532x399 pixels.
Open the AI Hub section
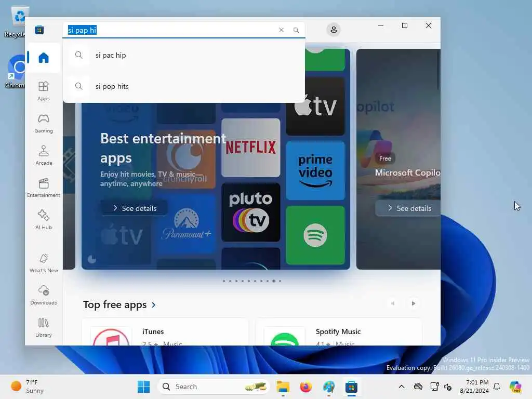click(x=44, y=220)
